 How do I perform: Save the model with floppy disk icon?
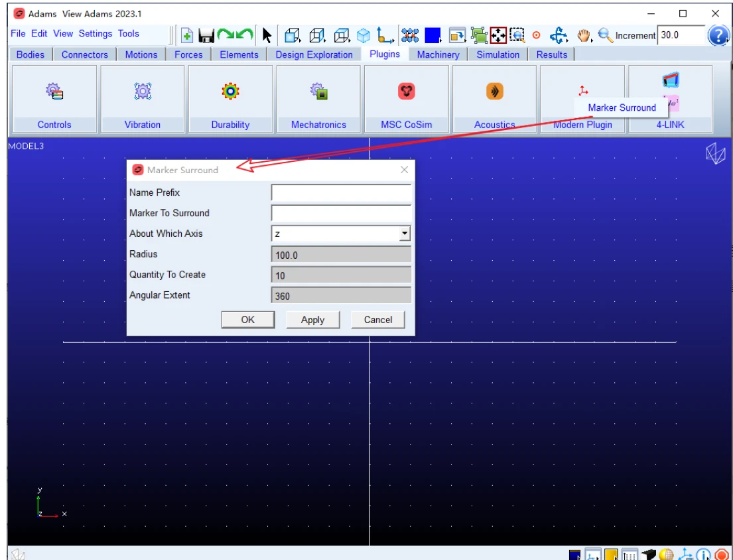[206, 35]
